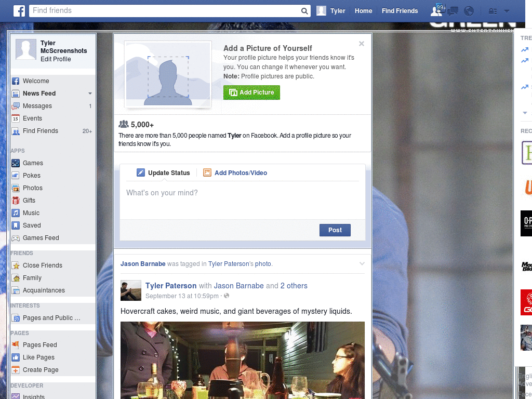Open notifications globe icon

click(469, 11)
